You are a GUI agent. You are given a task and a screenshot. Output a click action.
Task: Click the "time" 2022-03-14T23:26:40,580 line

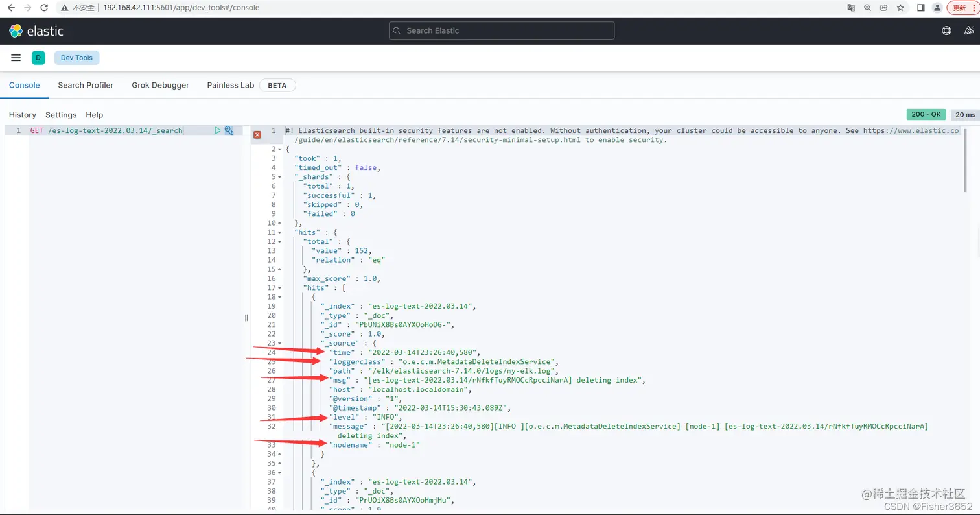coord(405,352)
